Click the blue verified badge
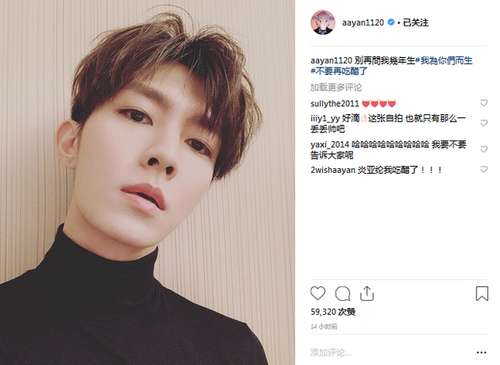The height and width of the screenshot is (365, 500). (x=391, y=22)
